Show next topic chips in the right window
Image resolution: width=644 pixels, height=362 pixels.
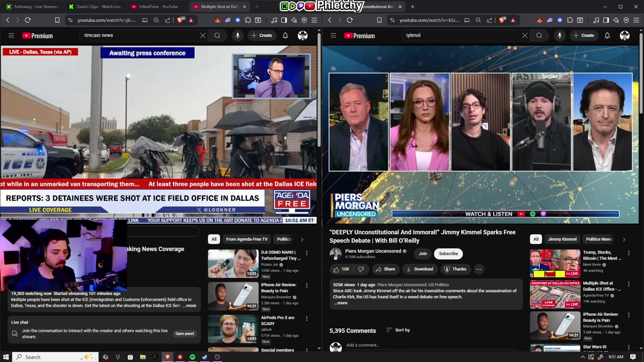[x=624, y=239]
